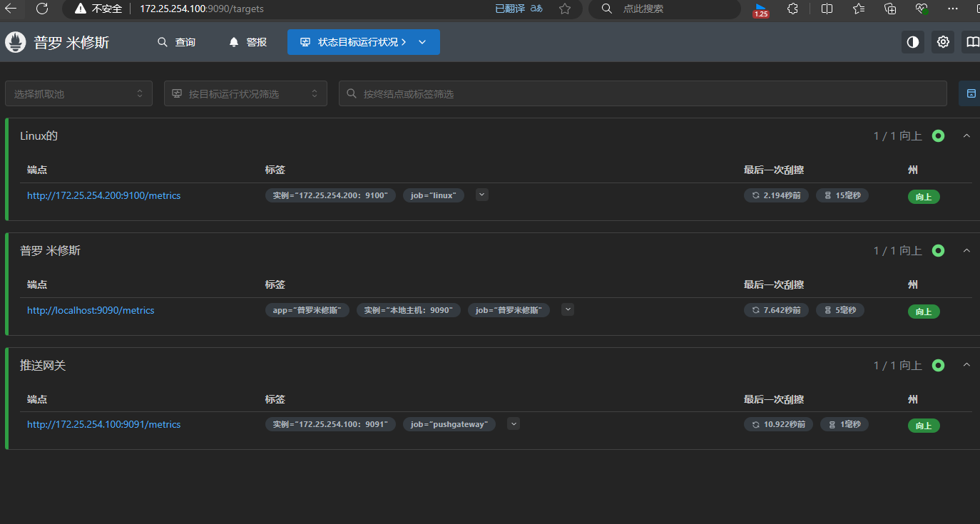Open the http://localhost:9090/metrics endpoint link
The width and height of the screenshot is (980, 524).
(91, 310)
